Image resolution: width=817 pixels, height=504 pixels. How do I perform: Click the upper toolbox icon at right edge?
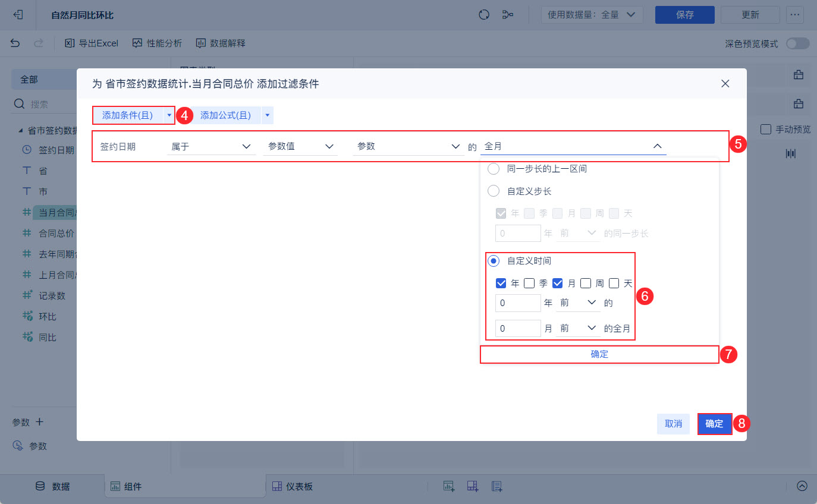pyautogui.click(x=798, y=75)
